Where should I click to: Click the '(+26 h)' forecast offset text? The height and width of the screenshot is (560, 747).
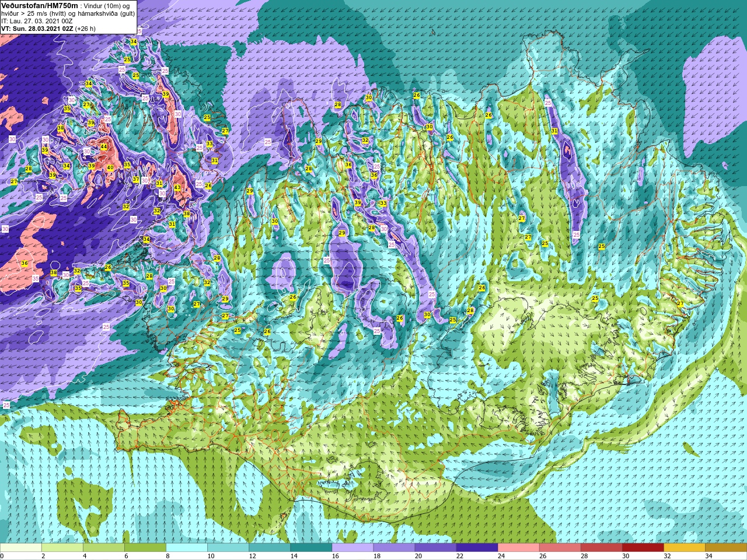click(85, 29)
